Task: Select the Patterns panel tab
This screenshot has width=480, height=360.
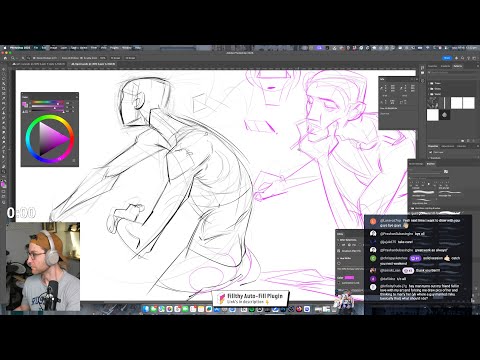Action: 458,66
